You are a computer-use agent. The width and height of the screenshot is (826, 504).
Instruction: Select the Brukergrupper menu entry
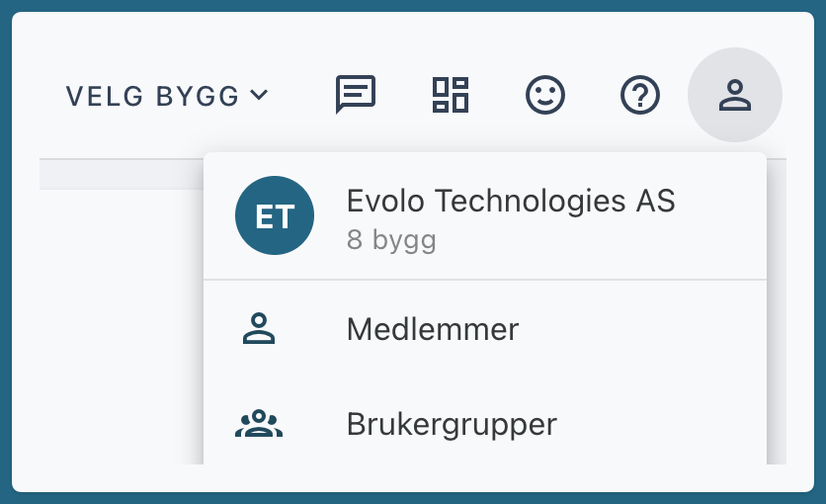click(x=485, y=423)
